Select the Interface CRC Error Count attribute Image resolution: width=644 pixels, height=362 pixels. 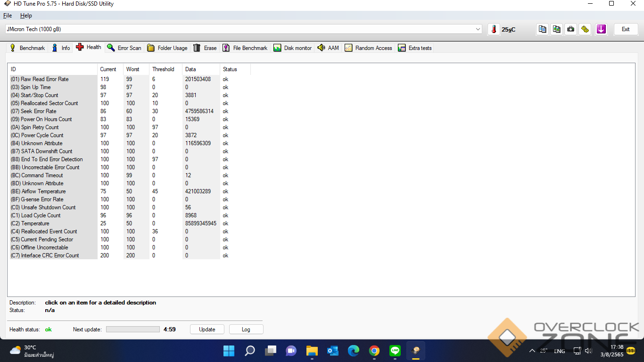tap(45, 255)
